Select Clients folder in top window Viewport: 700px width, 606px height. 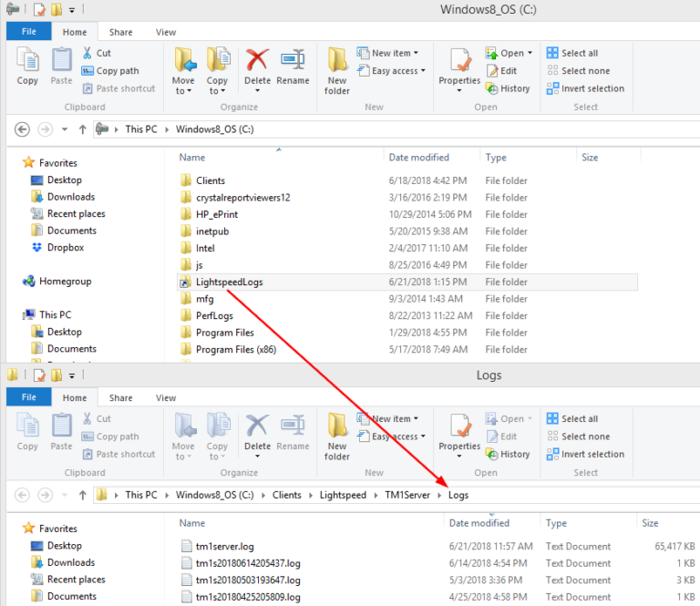click(211, 180)
